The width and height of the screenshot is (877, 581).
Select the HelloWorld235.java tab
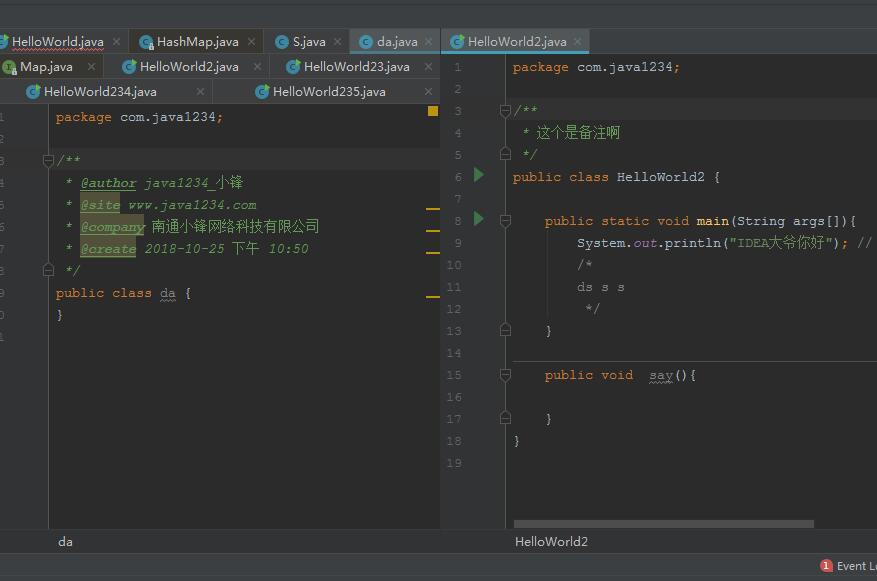328,92
